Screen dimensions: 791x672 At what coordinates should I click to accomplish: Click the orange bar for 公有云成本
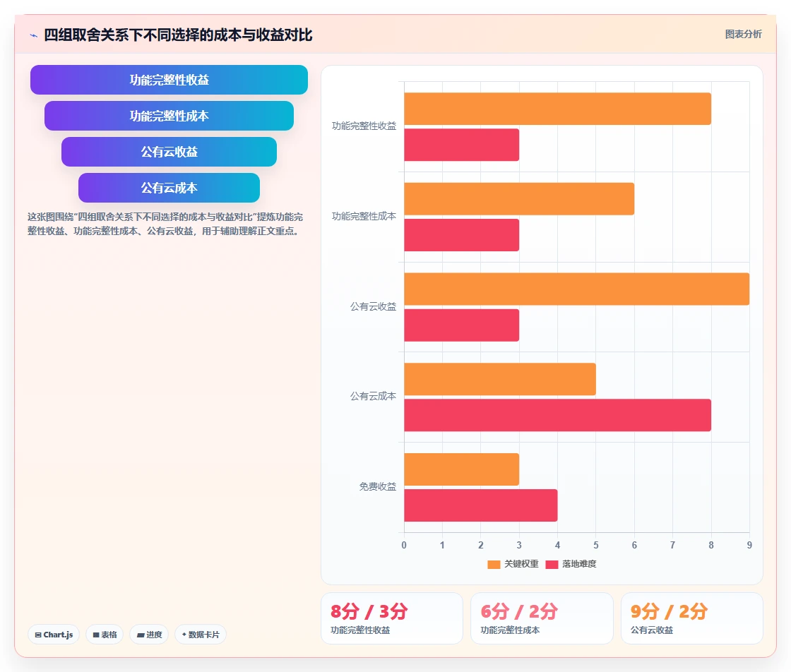[x=500, y=379]
